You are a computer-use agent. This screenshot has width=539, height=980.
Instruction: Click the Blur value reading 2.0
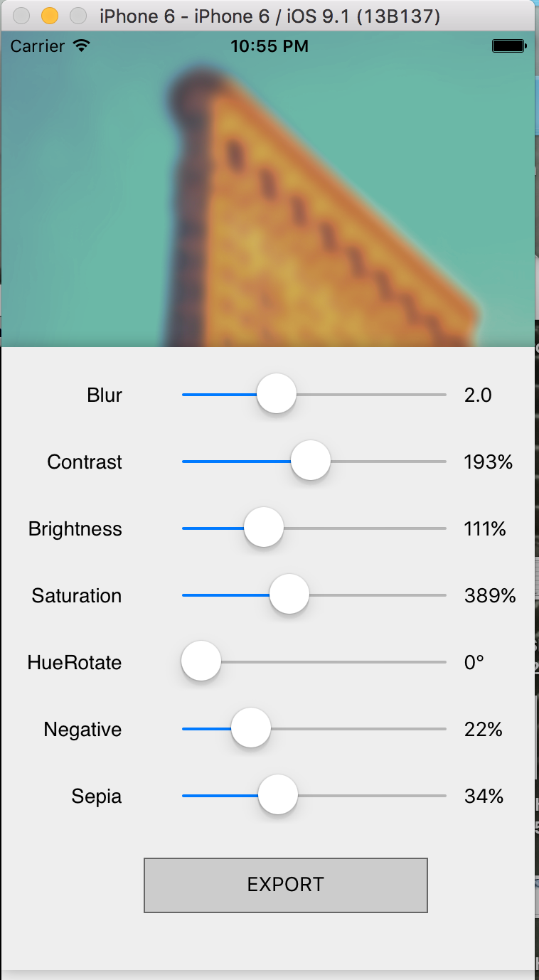(478, 395)
